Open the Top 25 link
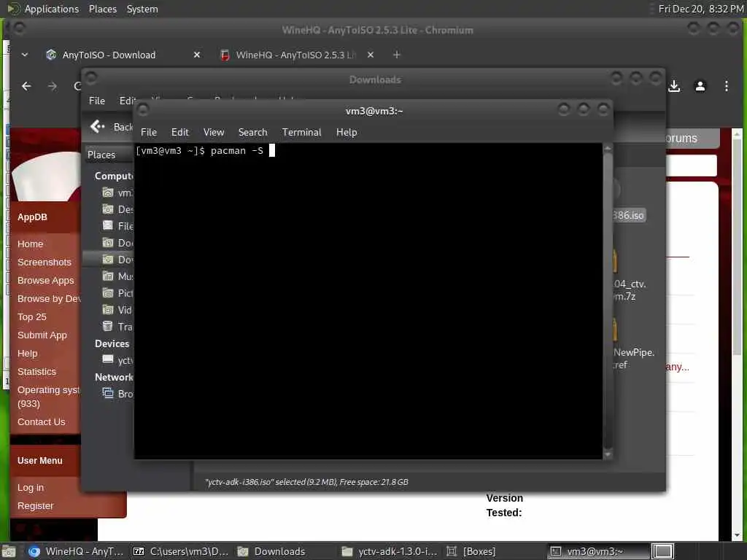 32,316
